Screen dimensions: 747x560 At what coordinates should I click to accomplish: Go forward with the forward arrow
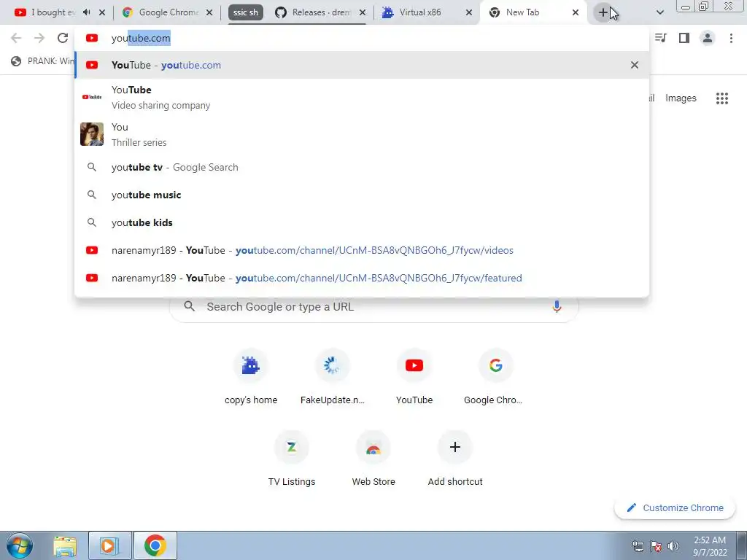tap(39, 38)
